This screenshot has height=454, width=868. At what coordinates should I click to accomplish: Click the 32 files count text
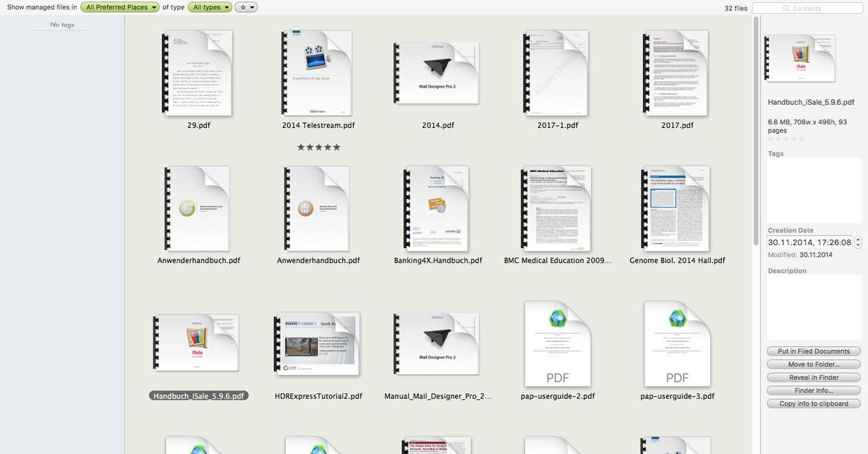(736, 8)
